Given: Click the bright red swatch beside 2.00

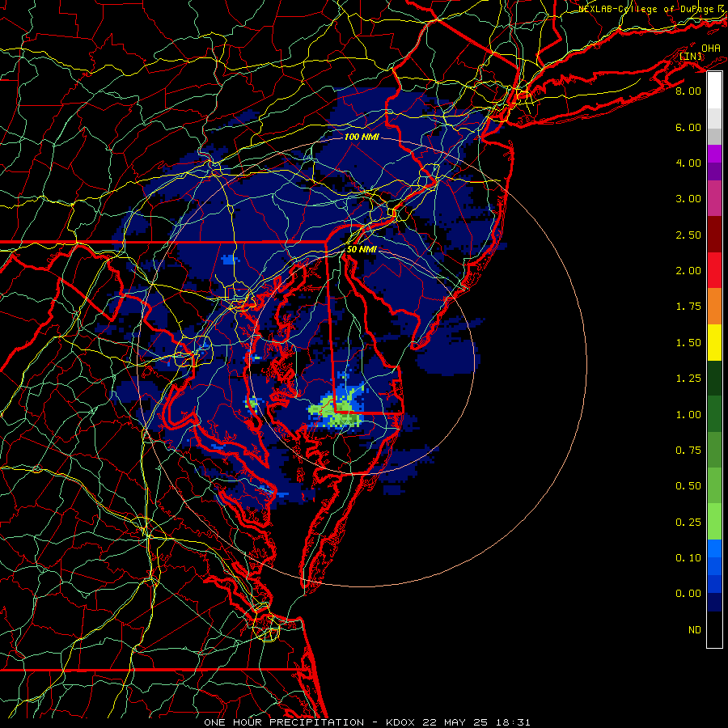Looking at the screenshot, I should (714, 270).
